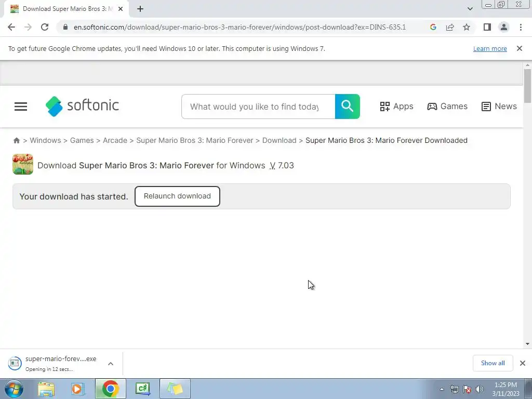The image size is (532, 399).
Task: Open network status tray icon
Action: (454, 389)
